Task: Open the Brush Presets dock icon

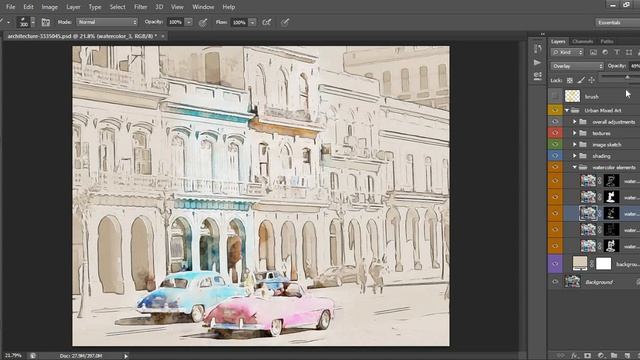Action: point(538,76)
